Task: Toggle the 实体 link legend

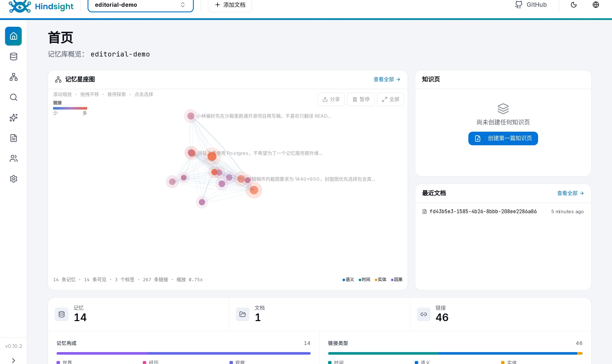Action: pos(381,280)
